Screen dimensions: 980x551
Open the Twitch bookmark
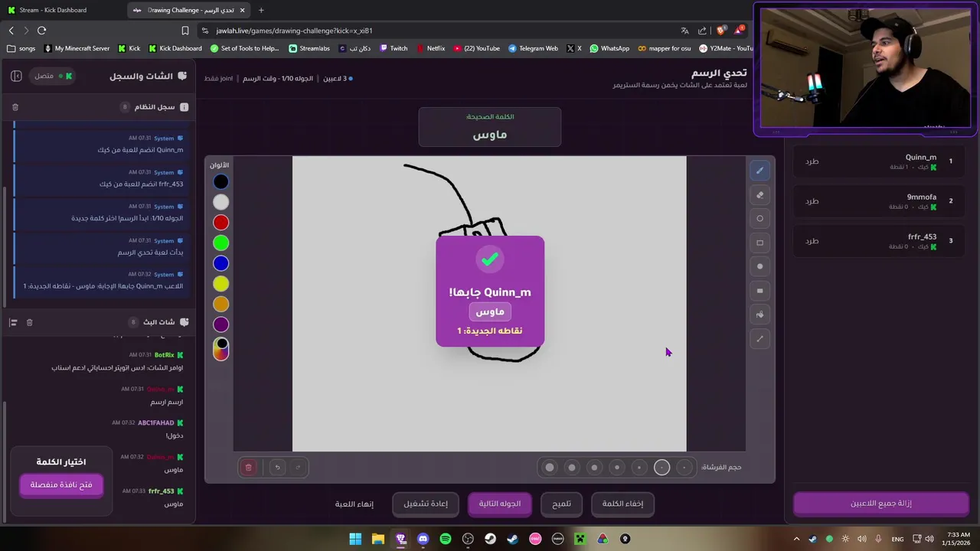394,48
